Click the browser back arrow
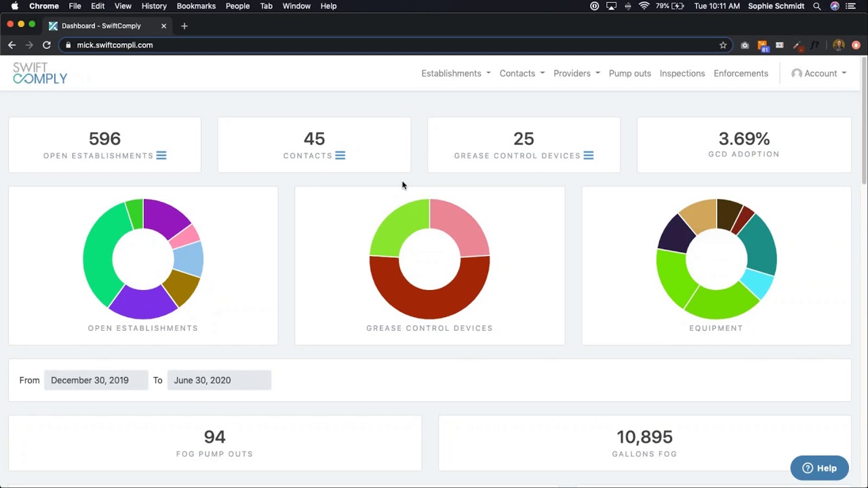The height and width of the screenshot is (488, 868). point(12,45)
